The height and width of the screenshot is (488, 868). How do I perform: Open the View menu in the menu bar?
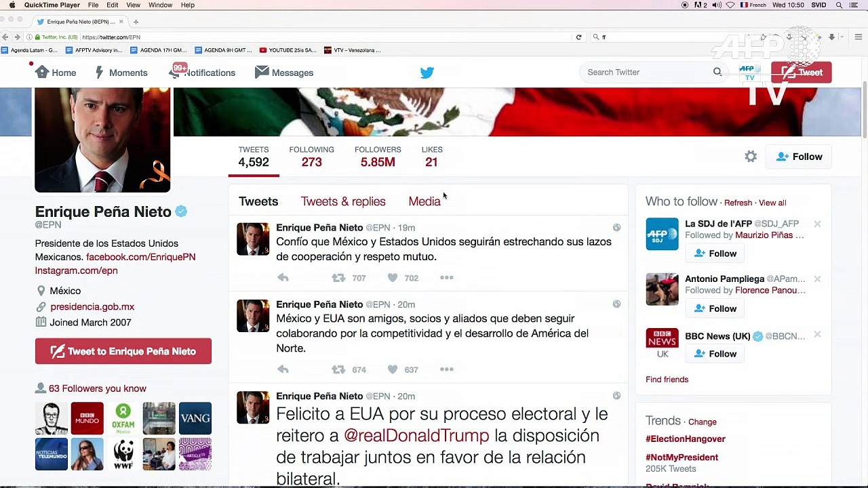coord(134,5)
